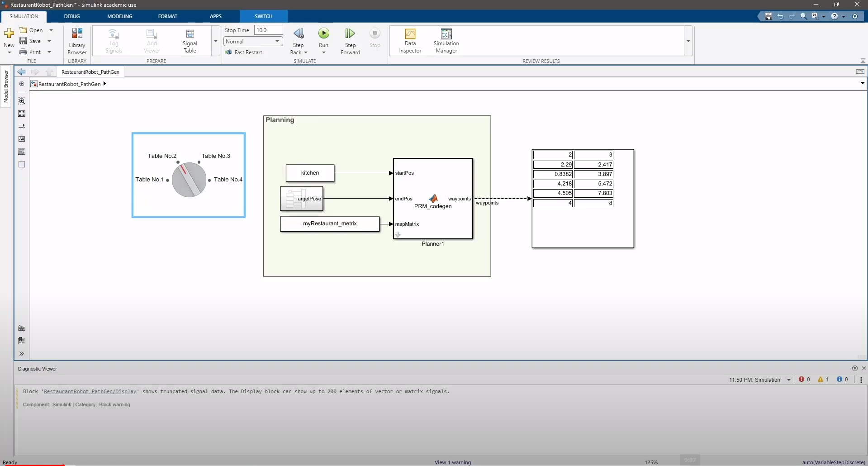Click the Area box icon in the palette
Viewport: 868px width, 466px height.
click(x=22, y=164)
